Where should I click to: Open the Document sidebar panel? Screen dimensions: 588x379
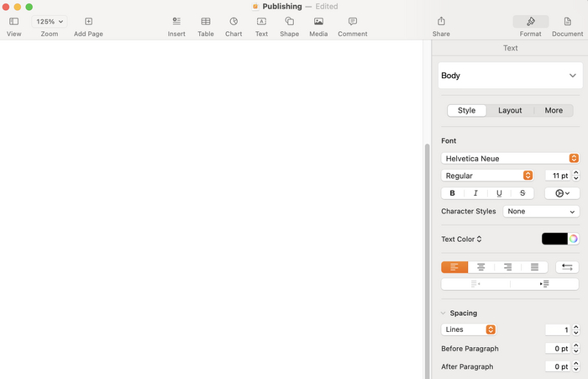pyautogui.click(x=568, y=22)
